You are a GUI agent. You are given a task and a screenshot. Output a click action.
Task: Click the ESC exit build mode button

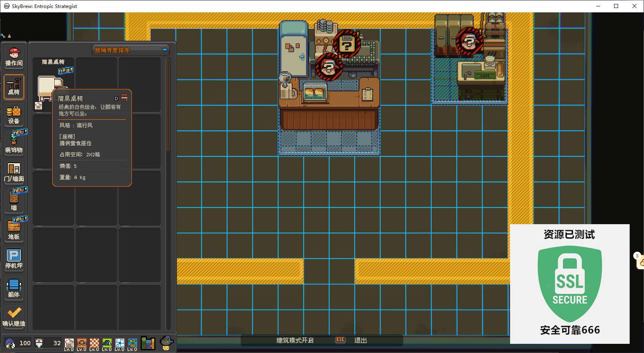(x=340, y=340)
